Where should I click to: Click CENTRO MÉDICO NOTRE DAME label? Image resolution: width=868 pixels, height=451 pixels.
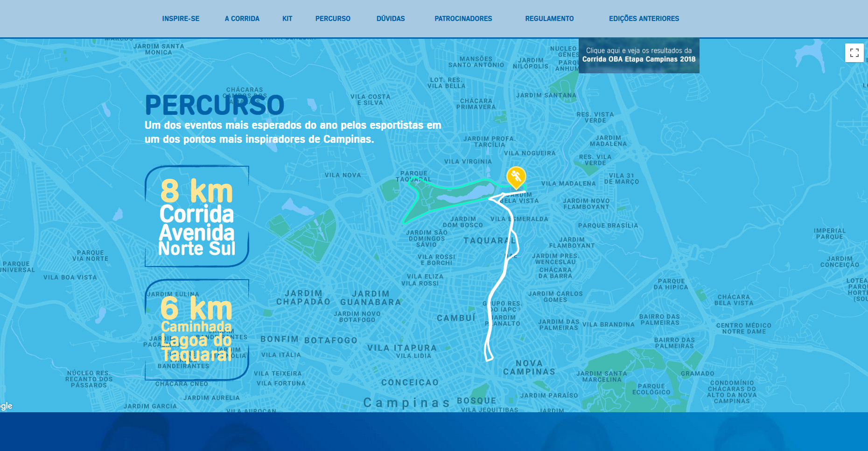point(744,329)
